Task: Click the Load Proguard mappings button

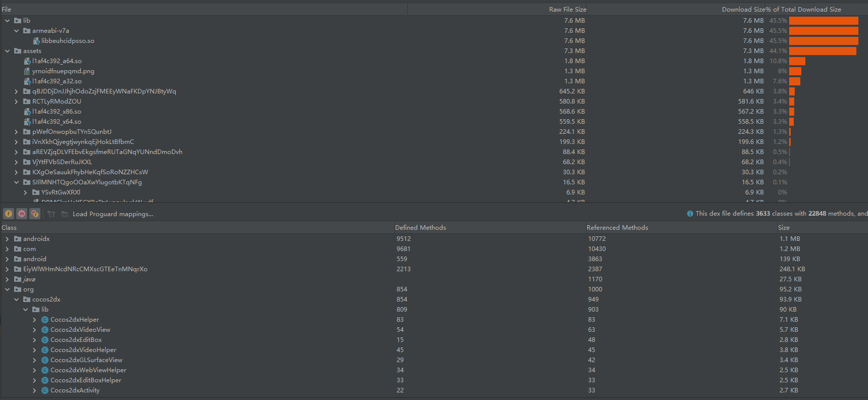Action: 112,214
